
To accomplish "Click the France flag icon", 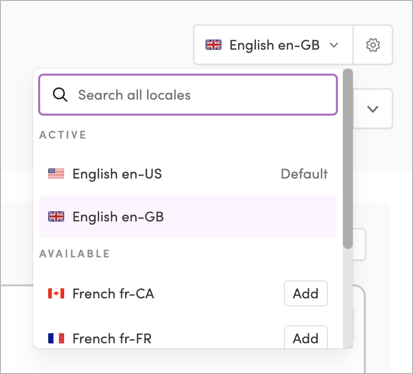I will pos(56,338).
